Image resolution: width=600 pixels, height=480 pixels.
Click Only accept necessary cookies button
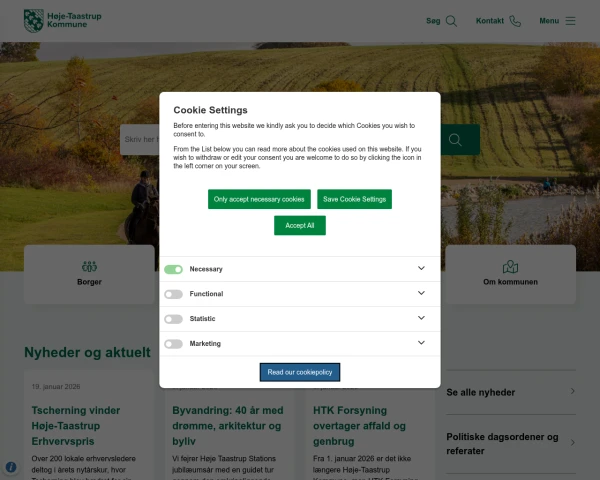pyautogui.click(x=259, y=199)
